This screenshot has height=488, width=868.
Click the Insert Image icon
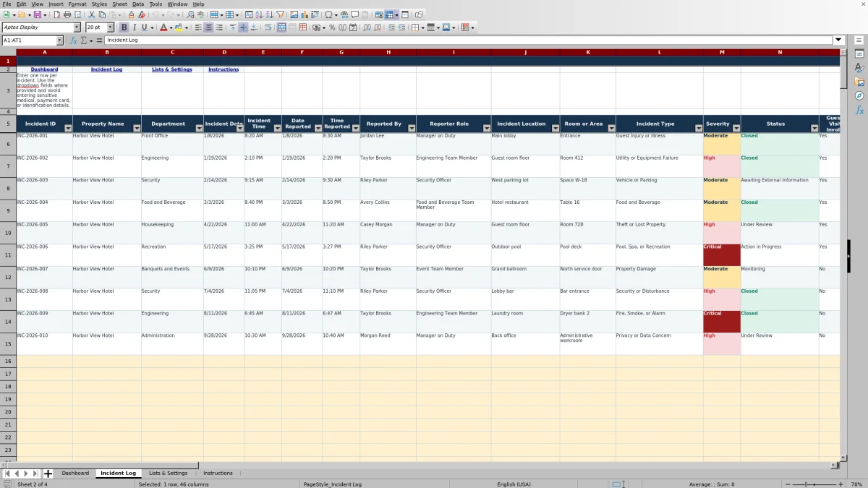click(x=294, y=14)
